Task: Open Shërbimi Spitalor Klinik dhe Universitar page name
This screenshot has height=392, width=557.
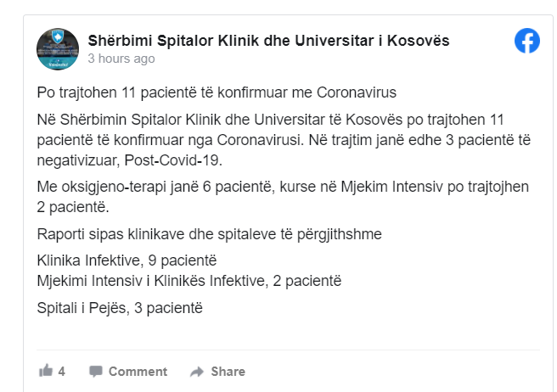Action: tap(268, 41)
